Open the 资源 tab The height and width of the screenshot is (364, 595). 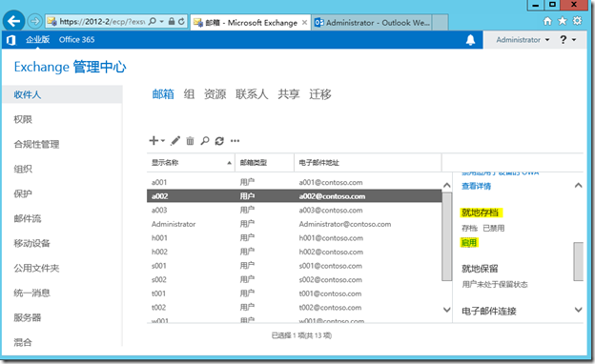click(x=215, y=94)
